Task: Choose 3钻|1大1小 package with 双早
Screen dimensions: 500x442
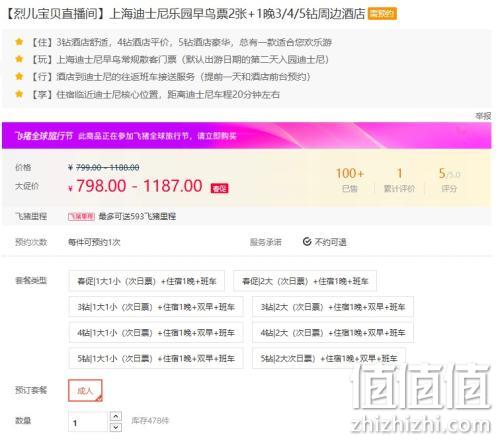Action: tap(156, 307)
